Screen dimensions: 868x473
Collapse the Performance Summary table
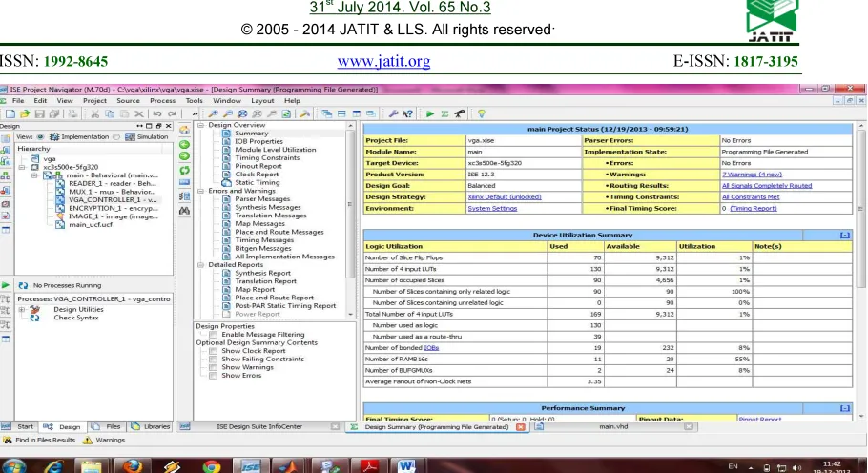click(845, 408)
